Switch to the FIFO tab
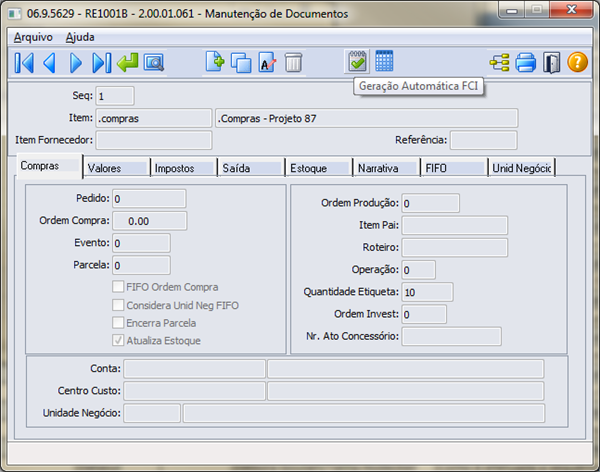600x472 pixels. click(x=455, y=168)
